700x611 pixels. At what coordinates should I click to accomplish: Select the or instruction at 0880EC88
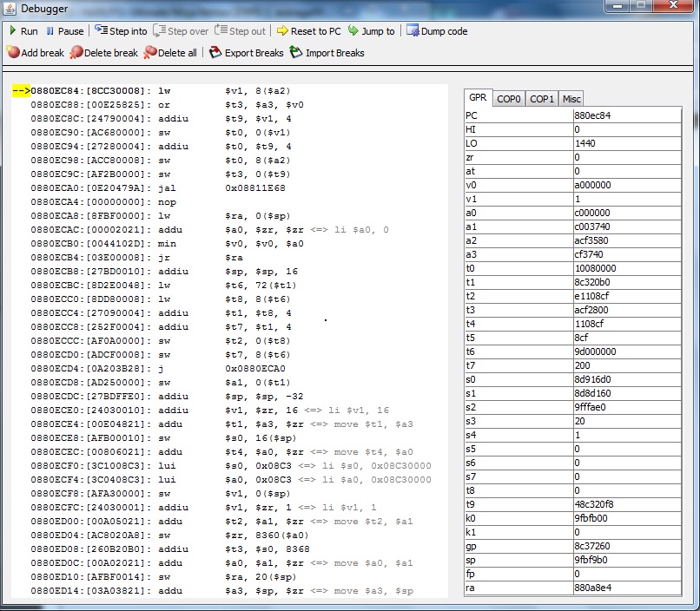point(167,105)
